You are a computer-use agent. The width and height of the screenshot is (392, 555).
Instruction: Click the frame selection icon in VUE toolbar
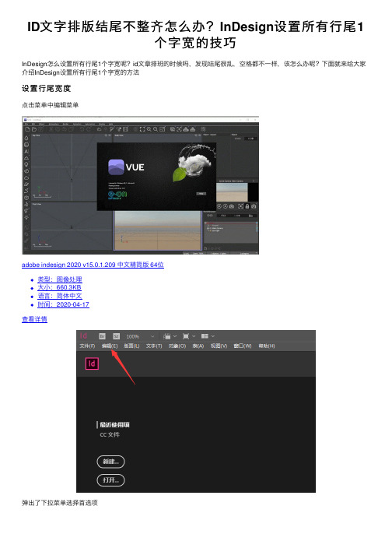coord(142,129)
